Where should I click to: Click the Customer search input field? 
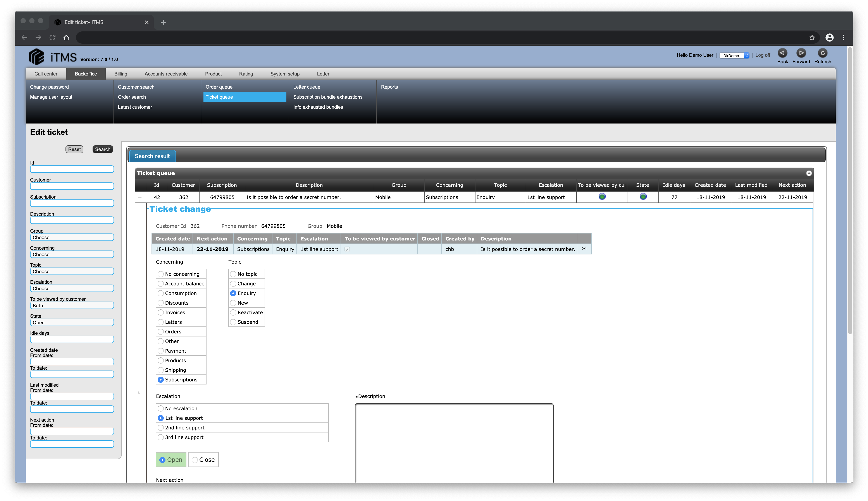click(72, 186)
